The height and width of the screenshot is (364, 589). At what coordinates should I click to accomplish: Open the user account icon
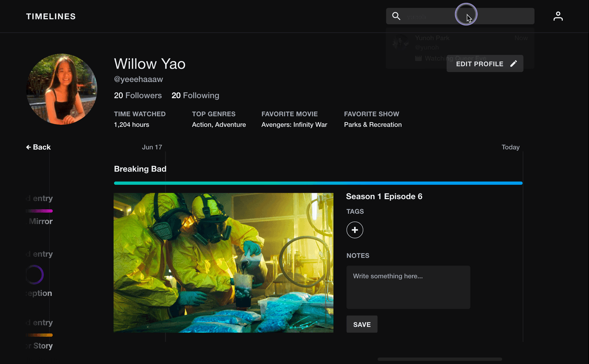click(x=558, y=16)
